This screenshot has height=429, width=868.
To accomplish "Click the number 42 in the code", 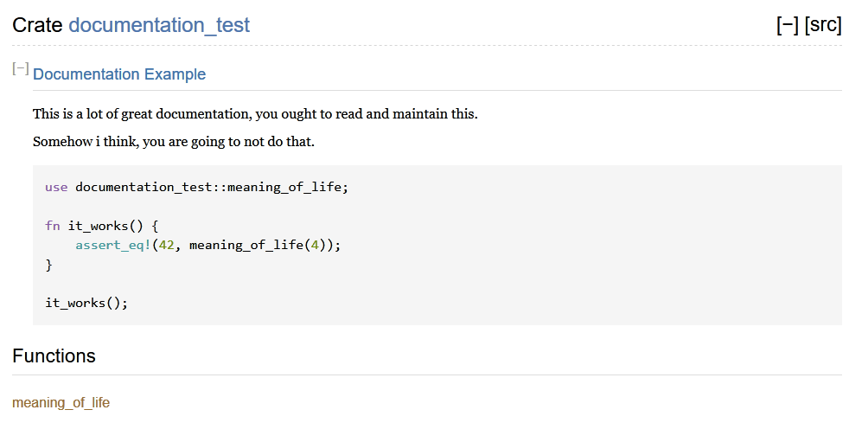I will (166, 245).
